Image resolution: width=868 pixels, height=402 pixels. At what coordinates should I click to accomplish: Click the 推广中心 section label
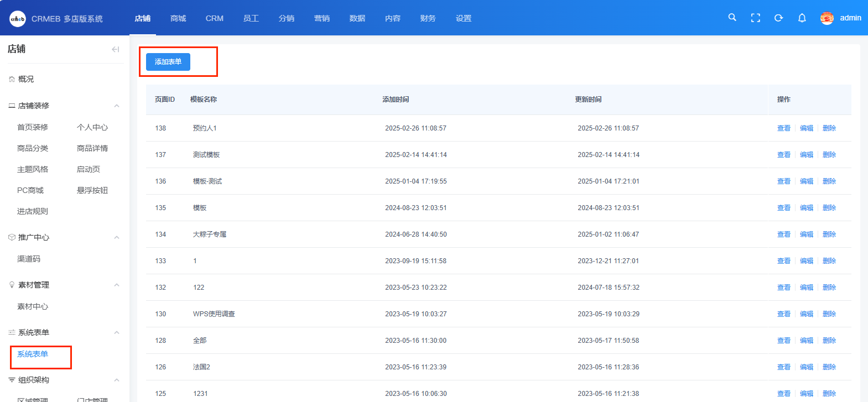[34, 237]
